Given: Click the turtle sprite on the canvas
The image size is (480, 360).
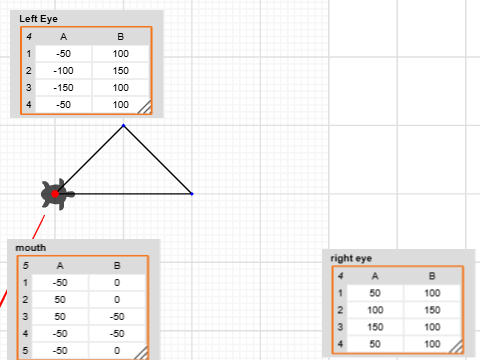Looking at the screenshot, I should 57,194.
